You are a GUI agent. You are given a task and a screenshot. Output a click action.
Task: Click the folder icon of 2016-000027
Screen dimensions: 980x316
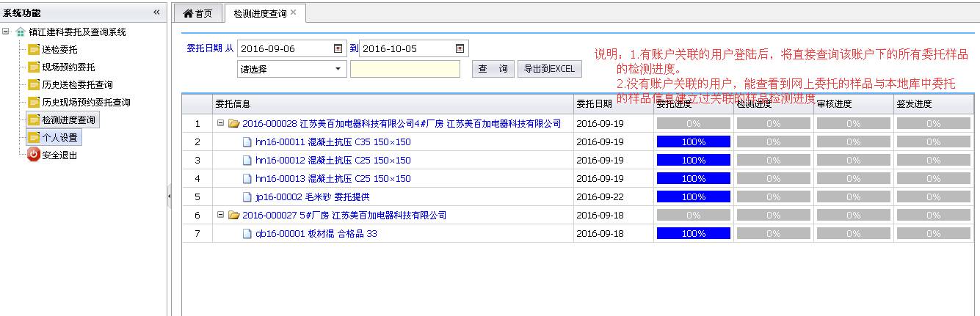click(x=234, y=216)
